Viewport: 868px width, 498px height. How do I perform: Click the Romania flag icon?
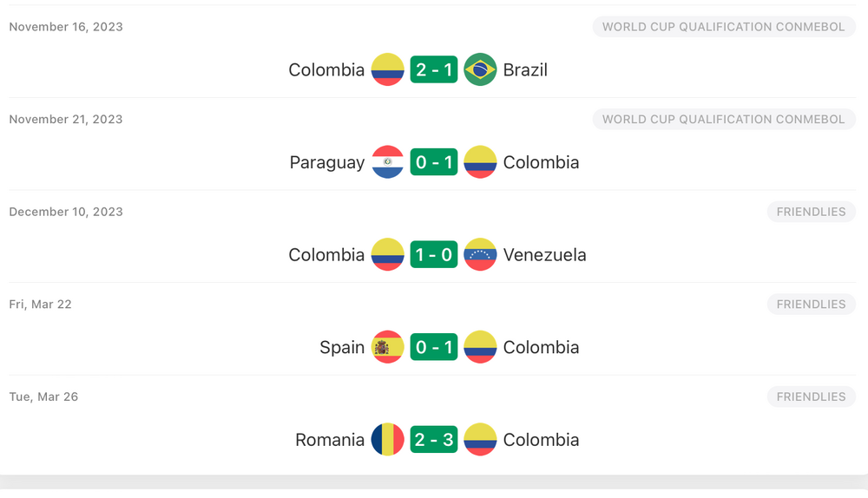tap(387, 440)
